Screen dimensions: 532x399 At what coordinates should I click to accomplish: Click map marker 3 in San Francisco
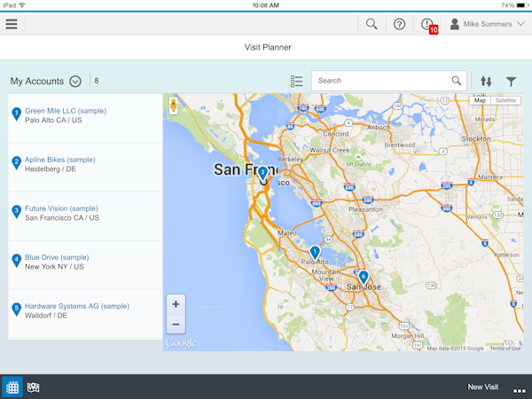(x=262, y=174)
